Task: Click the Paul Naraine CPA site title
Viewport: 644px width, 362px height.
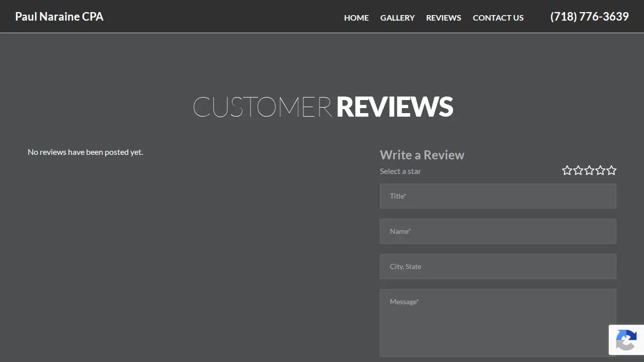Action: click(59, 17)
